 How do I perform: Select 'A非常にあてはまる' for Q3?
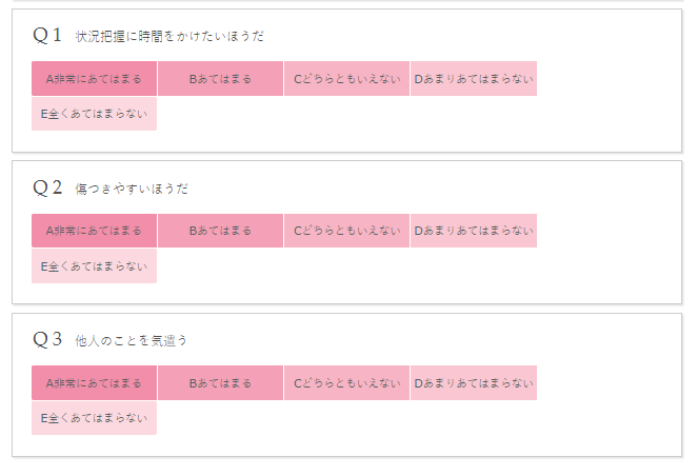pyautogui.click(x=94, y=383)
